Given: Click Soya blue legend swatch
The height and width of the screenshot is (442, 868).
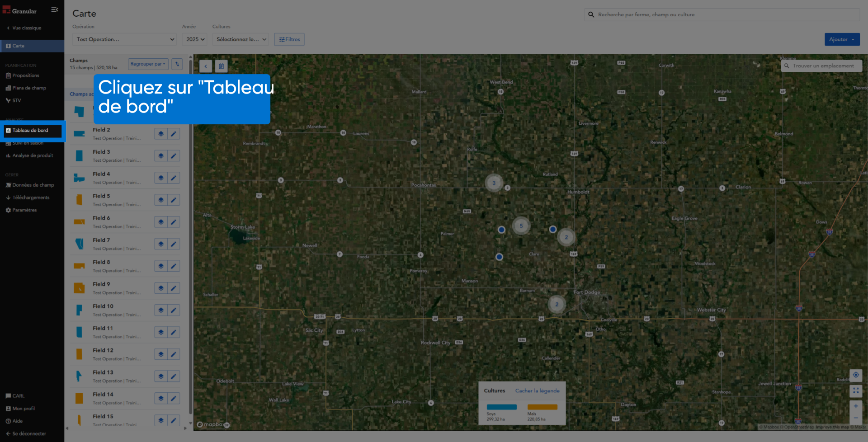Looking at the screenshot, I should pyautogui.click(x=501, y=407).
